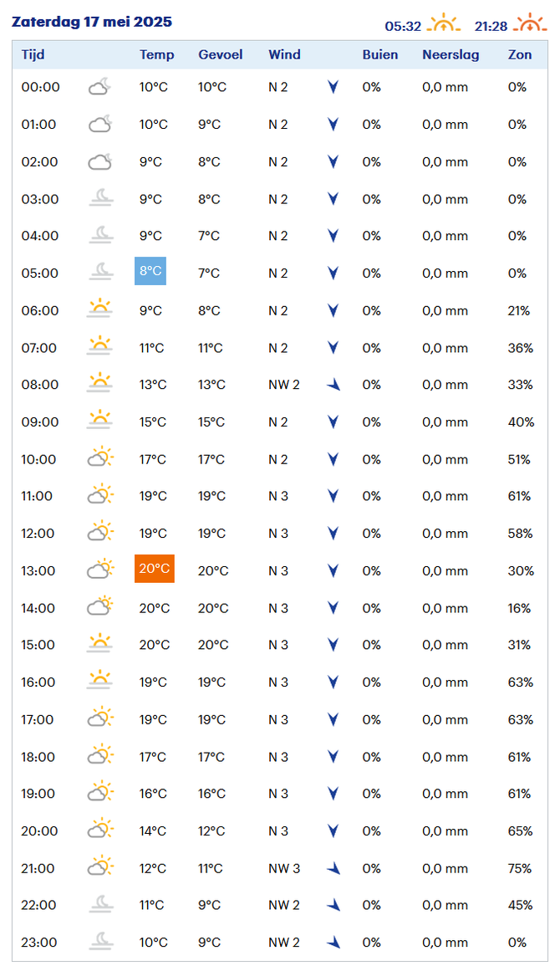Select the Neerslag column header
The height and width of the screenshot is (971, 560).
(x=451, y=54)
